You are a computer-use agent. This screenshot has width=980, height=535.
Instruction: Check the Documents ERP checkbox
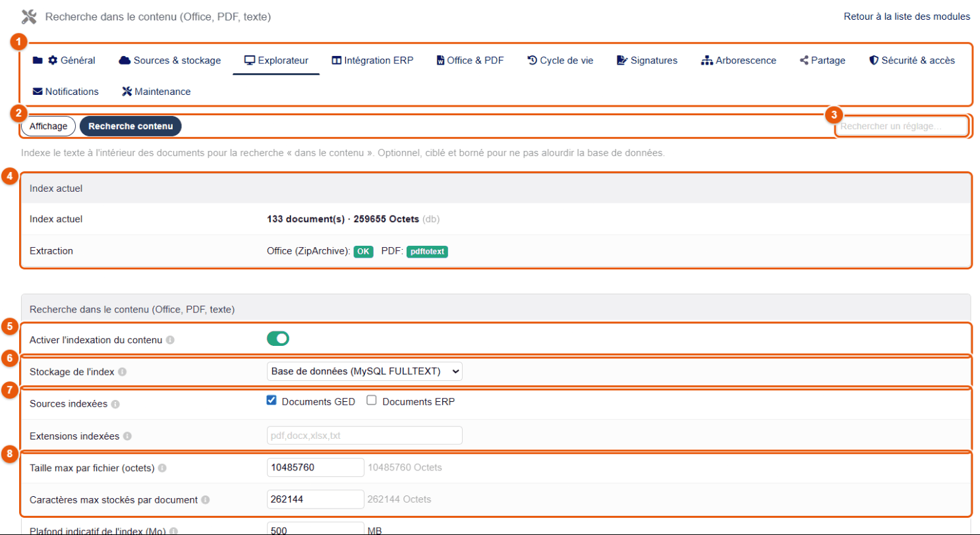372,401
